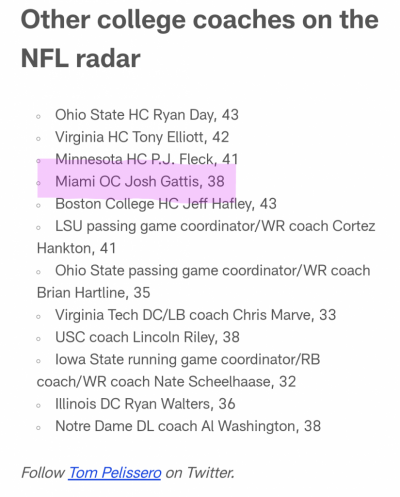This screenshot has width=400, height=497.
Task: Open the Tom Pelissero Twitter link
Action: click(x=115, y=473)
